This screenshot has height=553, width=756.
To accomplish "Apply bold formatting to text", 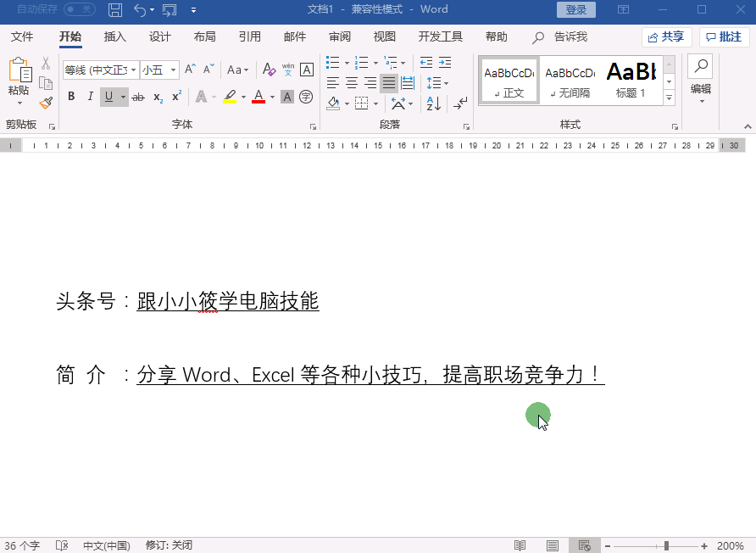I will [x=70, y=95].
